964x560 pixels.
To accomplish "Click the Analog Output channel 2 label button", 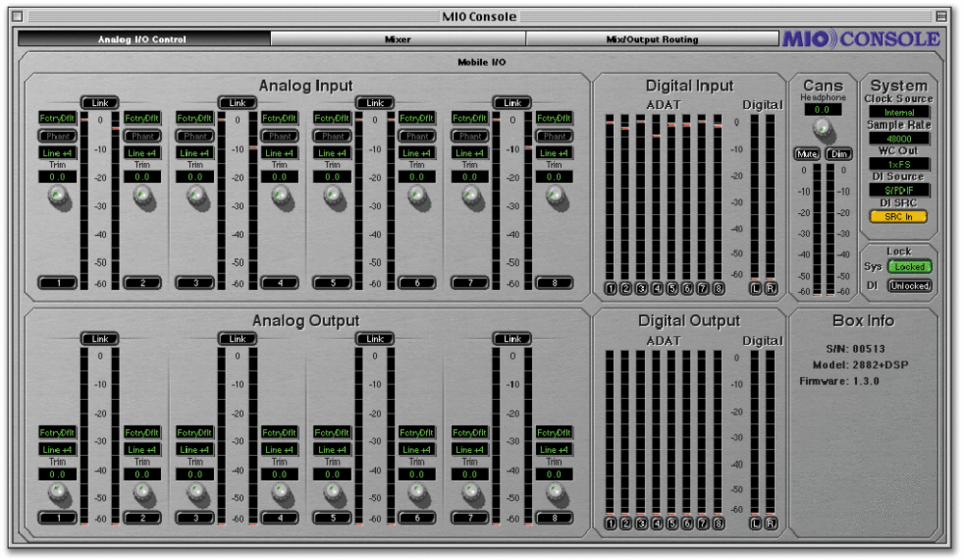I will coord(142,519).
